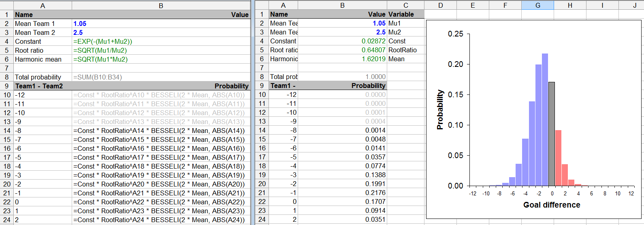Select the BESSELI formula ending ABS(A14)

(x=161, y=131)
